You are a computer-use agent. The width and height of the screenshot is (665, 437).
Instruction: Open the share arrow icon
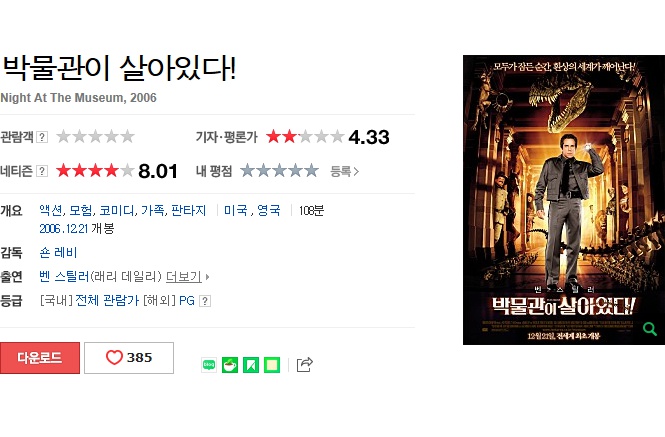point(305,364)
